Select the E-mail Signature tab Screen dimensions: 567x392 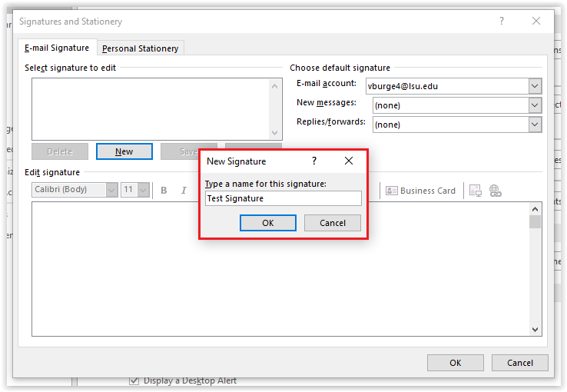click(57, 48)
